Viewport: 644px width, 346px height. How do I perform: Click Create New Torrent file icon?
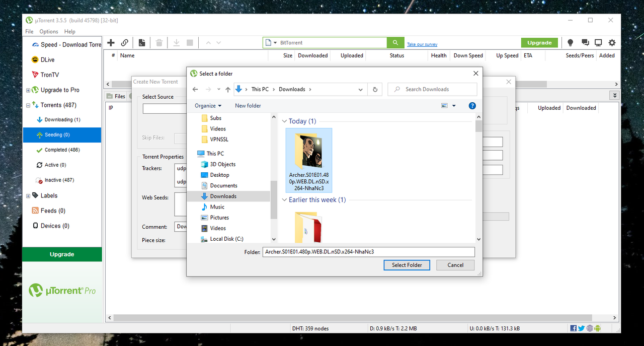(x=142, y=43)
